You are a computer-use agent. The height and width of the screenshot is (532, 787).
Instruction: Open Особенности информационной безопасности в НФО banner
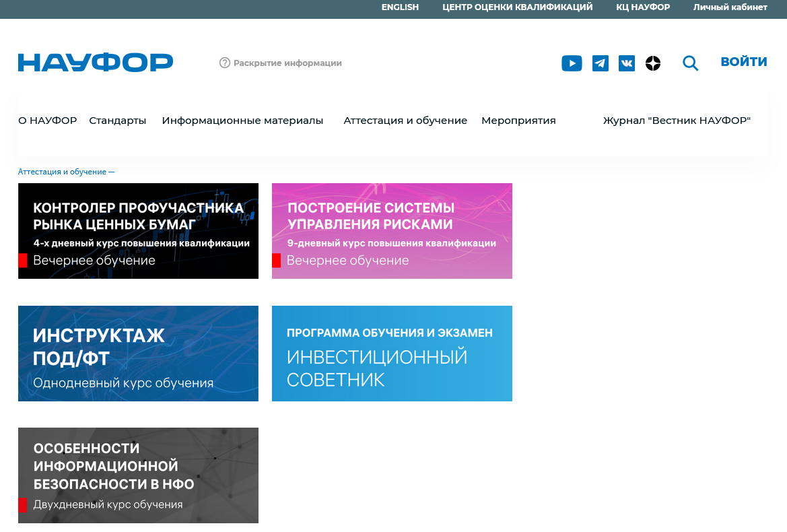click(x=138, y=475)
